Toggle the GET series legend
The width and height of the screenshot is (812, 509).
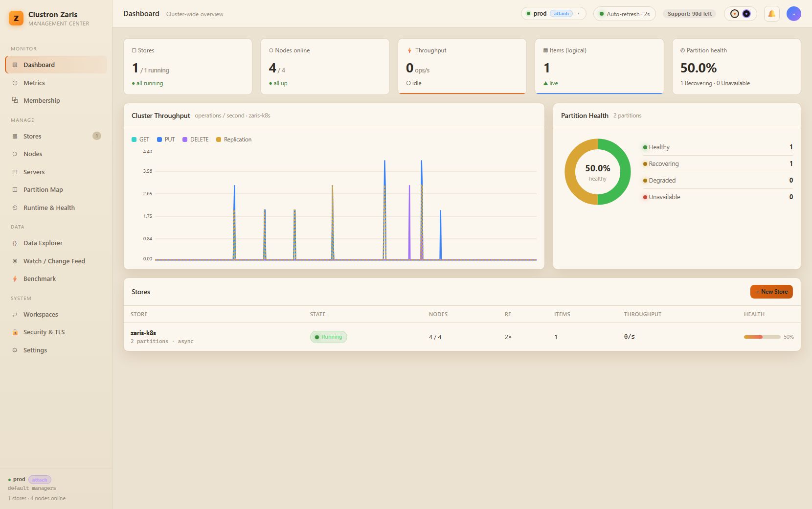(140, 139)
